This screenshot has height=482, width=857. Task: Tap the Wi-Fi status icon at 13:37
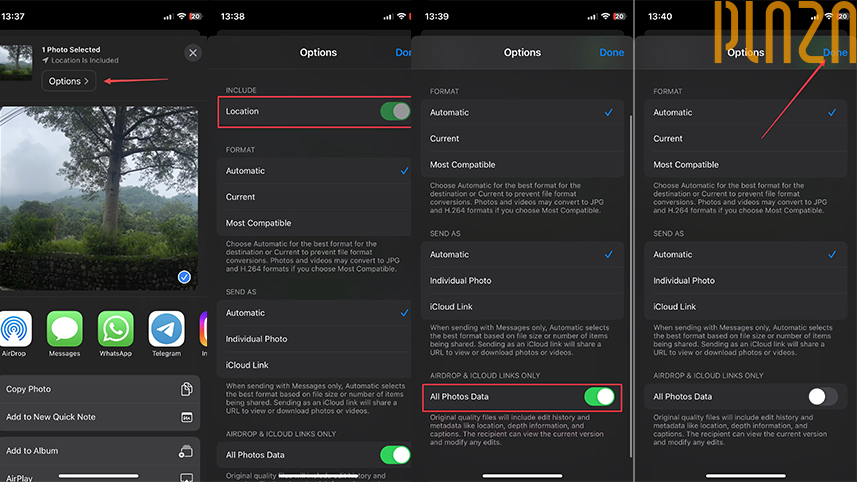click(x=181, y=16)
